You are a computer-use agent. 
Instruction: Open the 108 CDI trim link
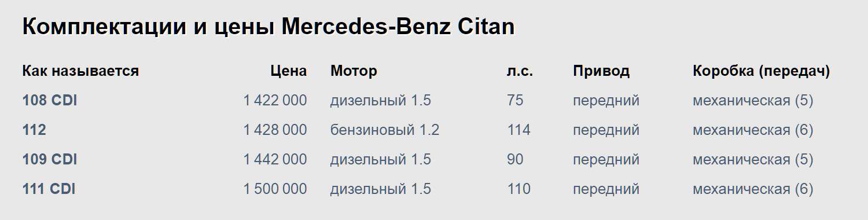[x=50, y=101]
